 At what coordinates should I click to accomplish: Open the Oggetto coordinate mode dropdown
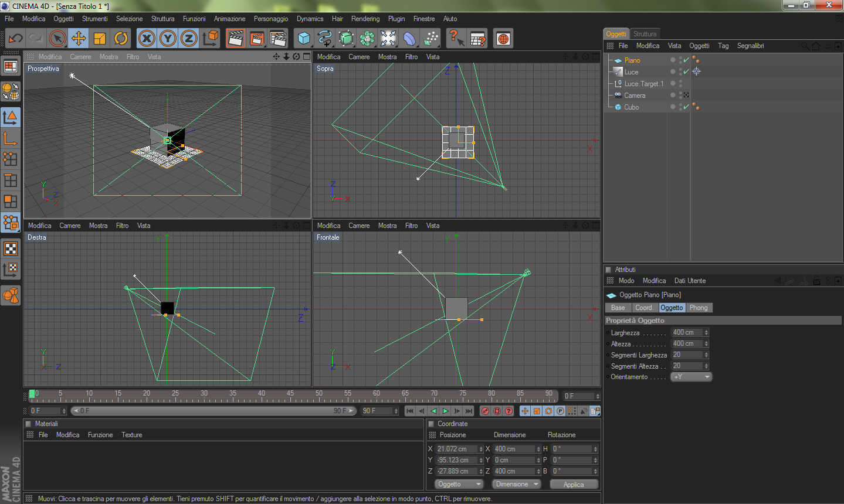pos(459,484)
